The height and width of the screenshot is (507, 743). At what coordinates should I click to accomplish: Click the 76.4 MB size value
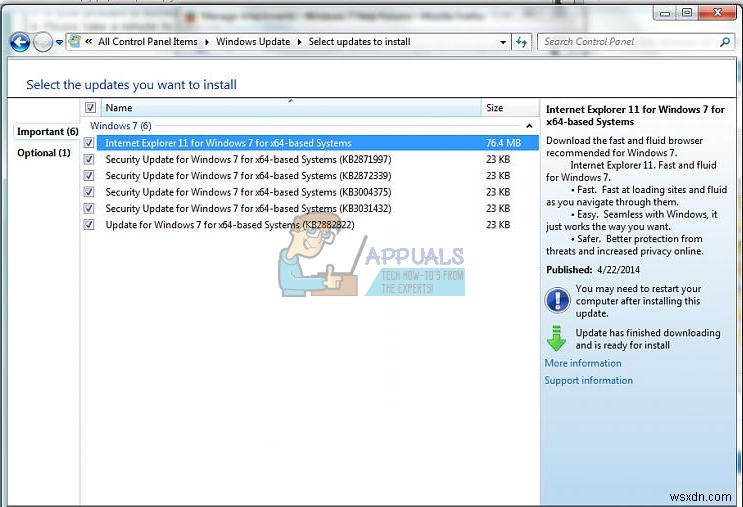pos(503,143)
